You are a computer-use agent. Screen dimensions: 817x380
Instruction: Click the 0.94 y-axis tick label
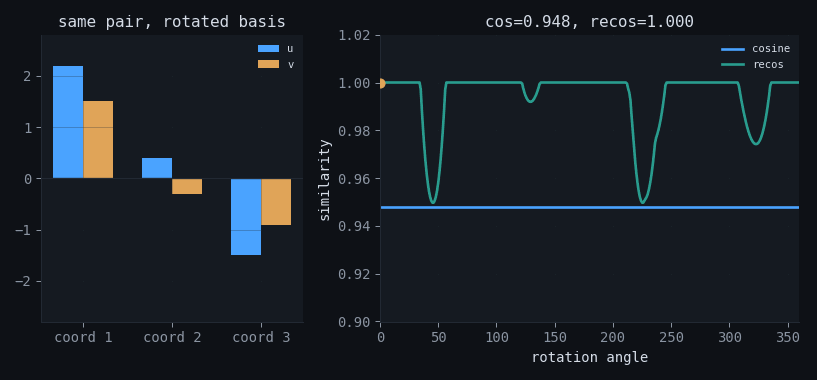click(x=354, y=227)
